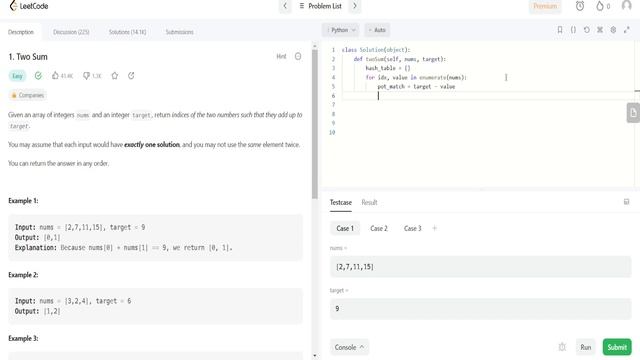The image size is (640, 360).
Task: Add a new test case plus icon
Action: coord(434,228)
